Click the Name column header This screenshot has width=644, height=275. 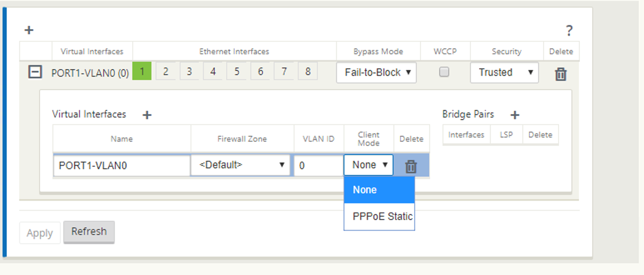click(121, 139)
